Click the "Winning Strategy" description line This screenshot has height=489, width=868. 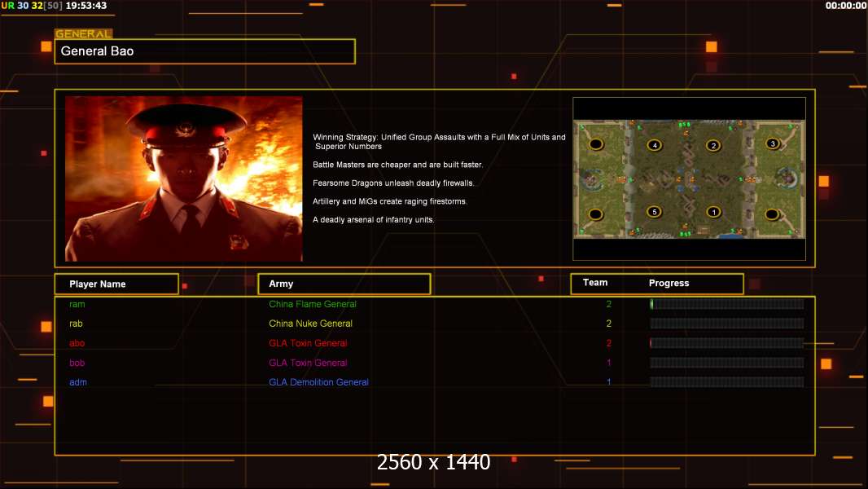[x=439, y=142]
